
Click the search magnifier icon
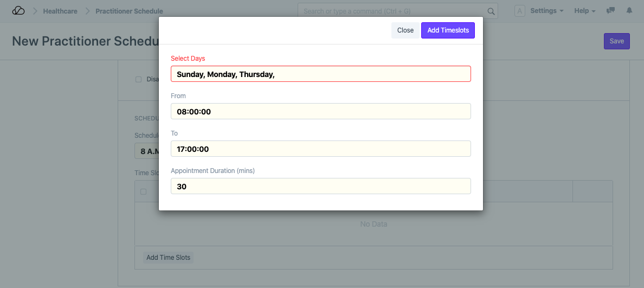point(491,11)
